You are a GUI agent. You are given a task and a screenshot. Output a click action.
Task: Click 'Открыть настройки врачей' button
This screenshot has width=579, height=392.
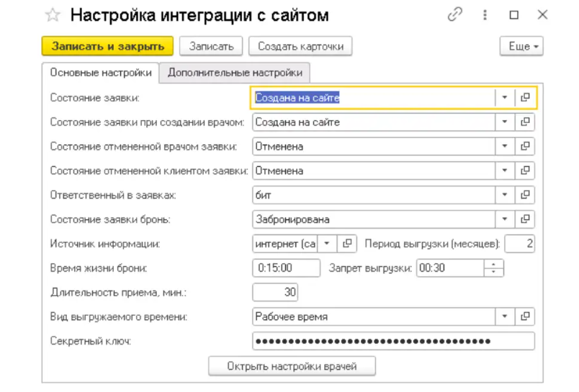[x=292, y=366]
